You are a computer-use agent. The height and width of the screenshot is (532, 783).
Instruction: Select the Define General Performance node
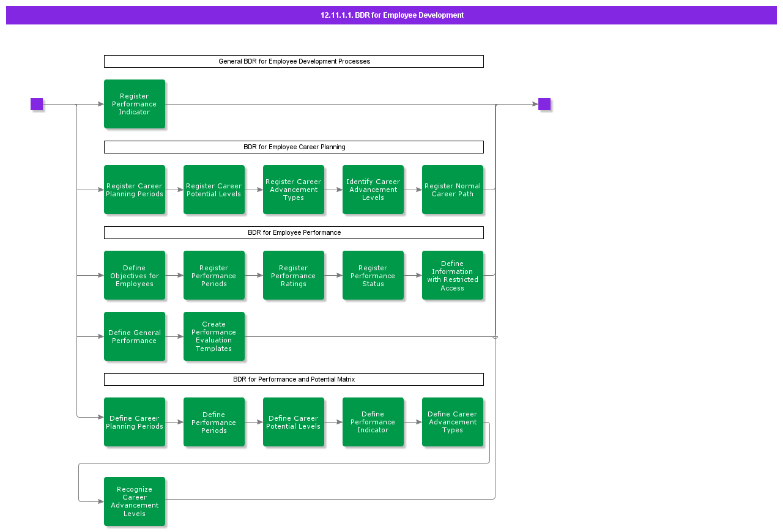point(135,336)
